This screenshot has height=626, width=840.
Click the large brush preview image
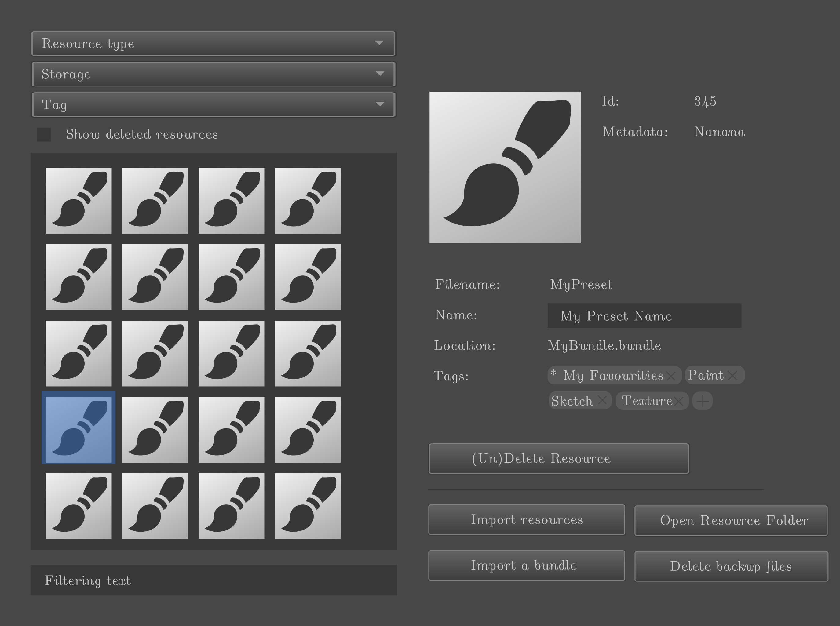tap(505, 167)
